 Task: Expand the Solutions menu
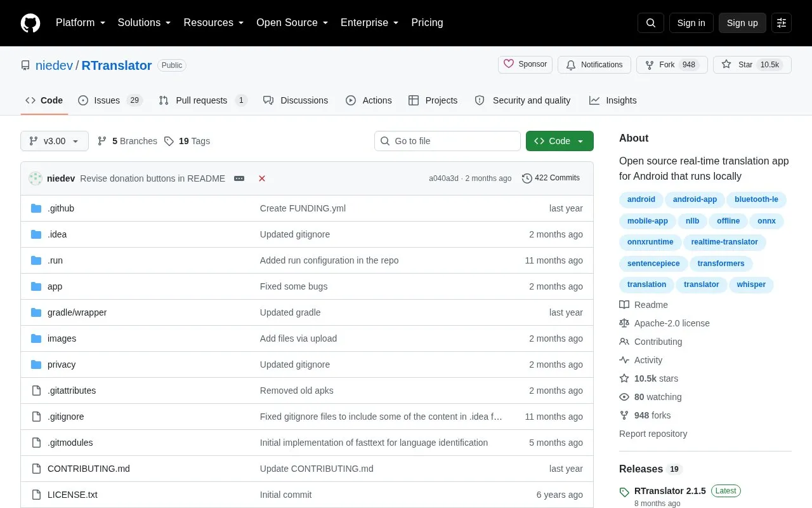click(145, 23)
